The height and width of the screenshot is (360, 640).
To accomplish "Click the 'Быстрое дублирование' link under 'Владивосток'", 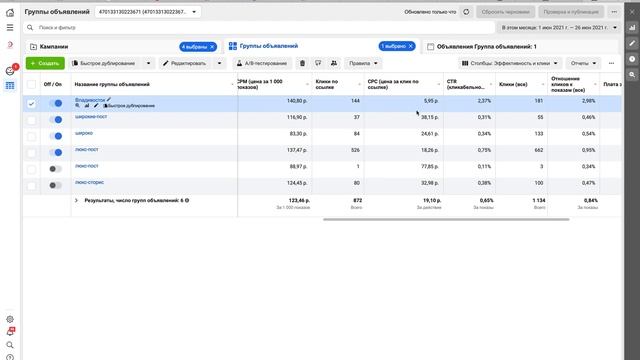I will [x=129, y=106].
